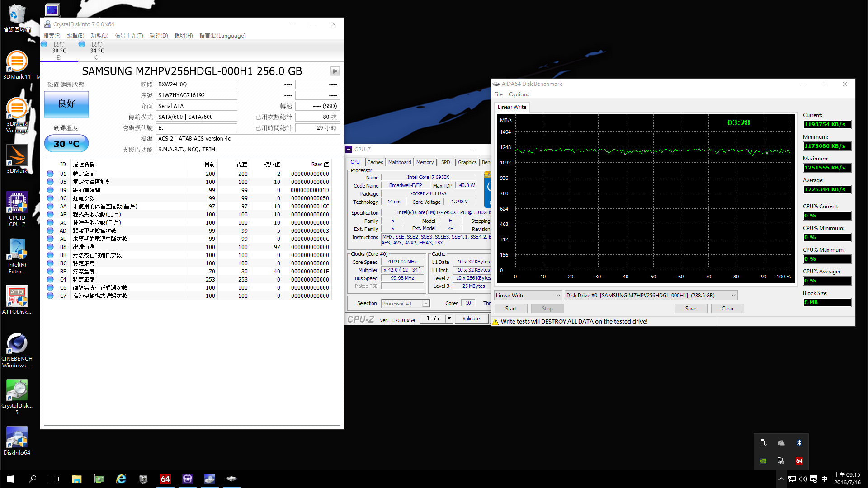Viewport: 868px width, 488px height.
Task: Click Save button in AIDA64 Disk Benchmark
Action: coord(691,309)
